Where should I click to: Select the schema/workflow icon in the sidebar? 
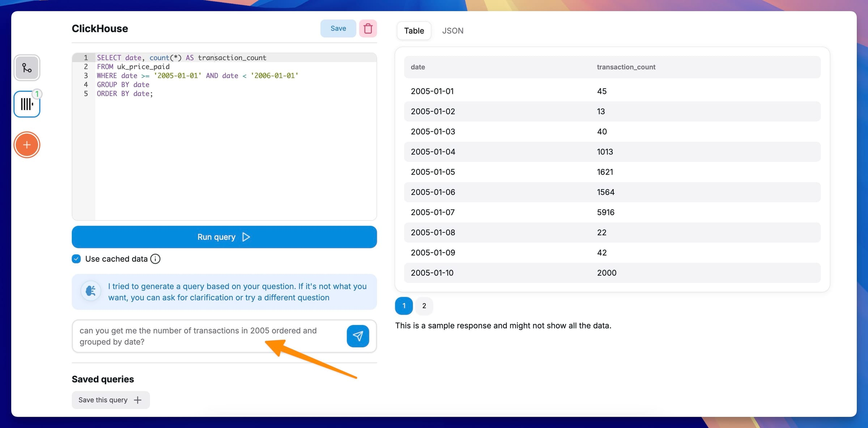(x=27, y=67)
